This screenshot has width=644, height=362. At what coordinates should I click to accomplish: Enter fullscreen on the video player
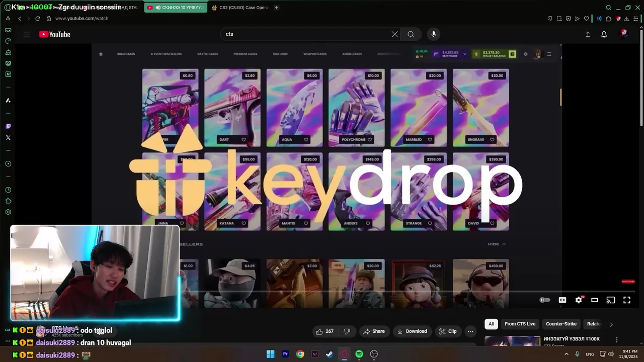pyautogui.click(x=627, y=300)
